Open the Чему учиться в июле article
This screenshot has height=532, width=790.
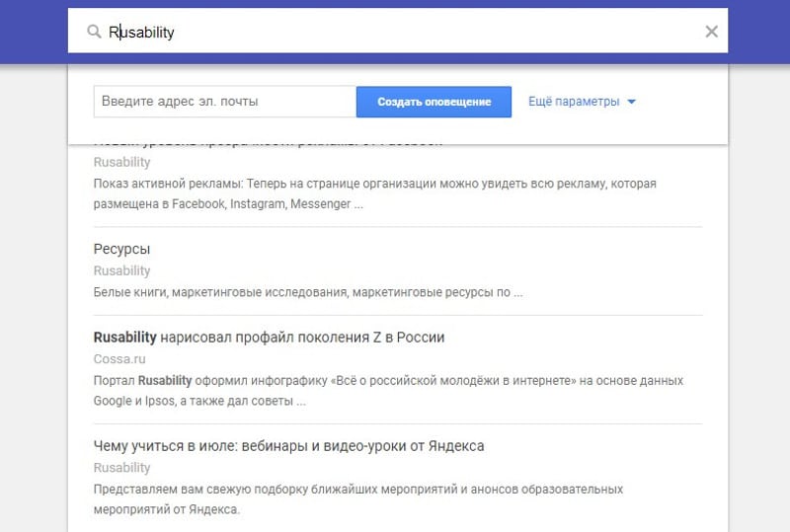288,446
